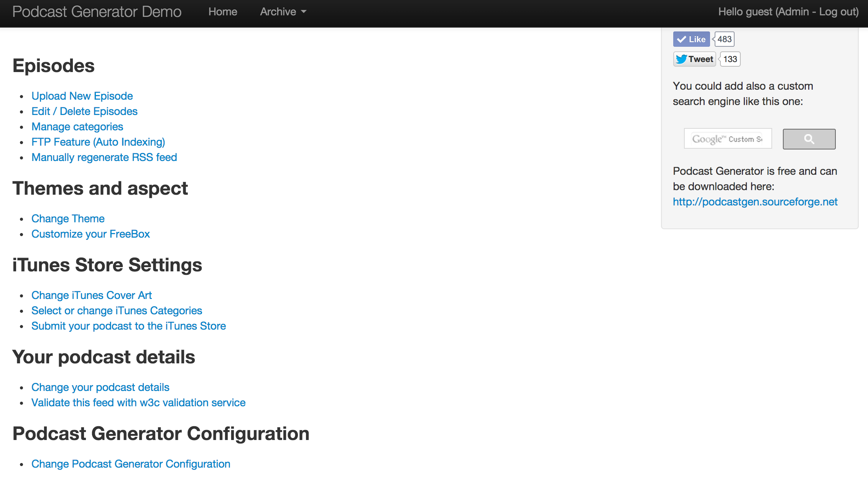This screenshot has height=486, width=868.
Task: Open the Upload New Episode page
Action: point(82,96)
